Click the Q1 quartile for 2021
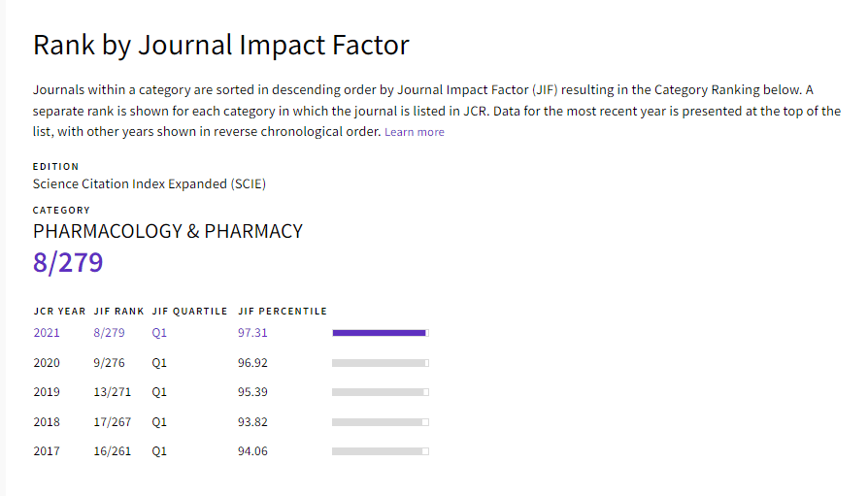 (159, 333)
